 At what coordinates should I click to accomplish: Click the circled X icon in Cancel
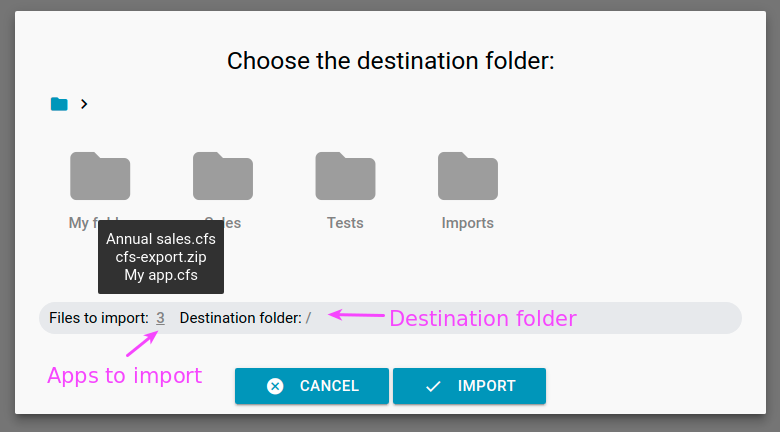[276, 386]
